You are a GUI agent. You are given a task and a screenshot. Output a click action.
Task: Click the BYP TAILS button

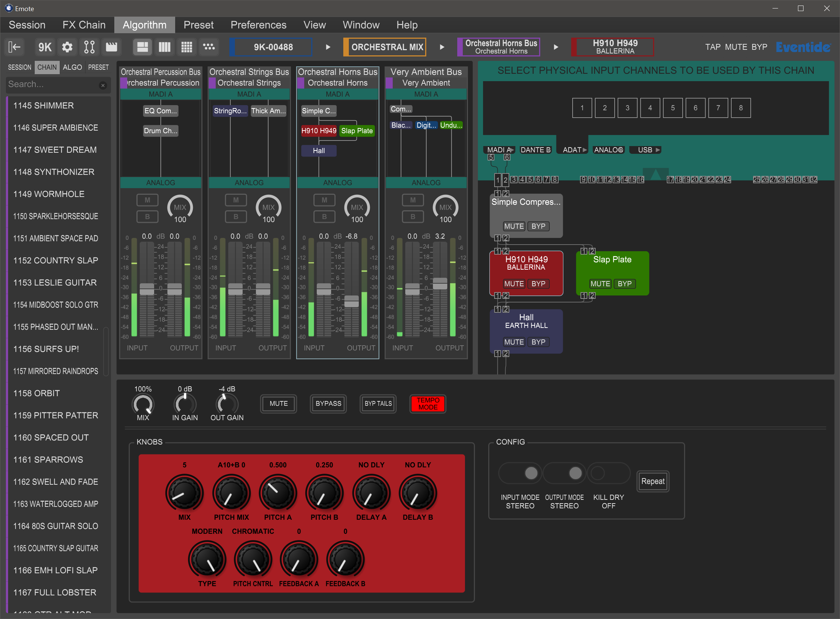378,404
